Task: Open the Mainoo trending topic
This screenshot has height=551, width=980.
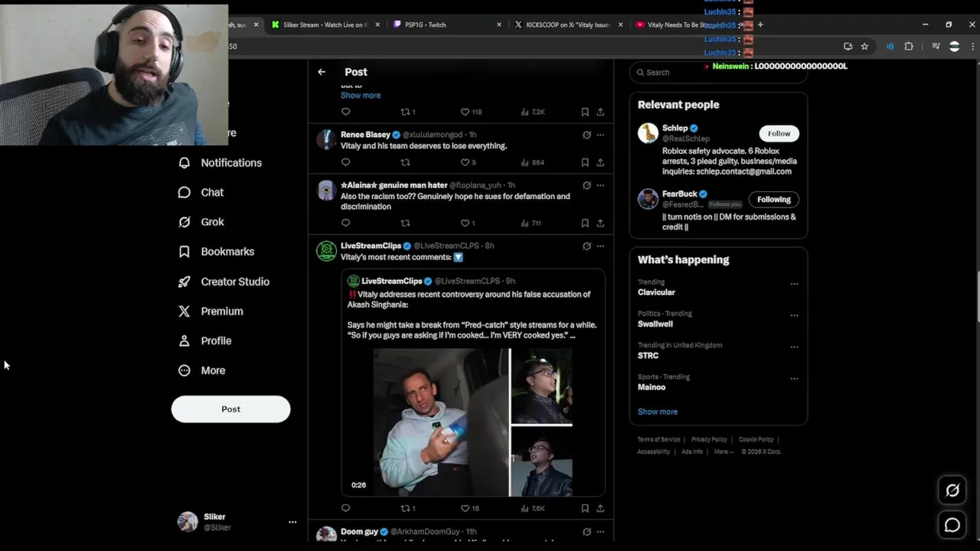Action: pos(652,387)
